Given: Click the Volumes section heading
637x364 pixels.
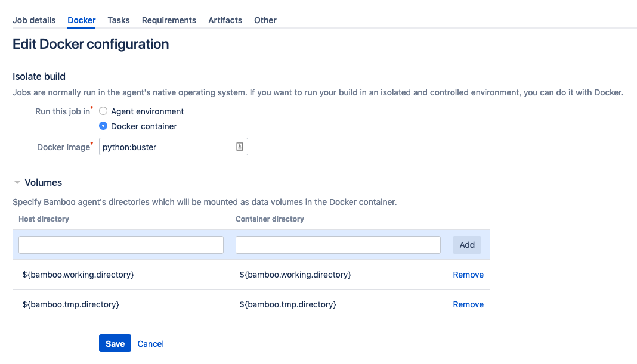Looking at the screenshot, I should click(x=43, y=183).
